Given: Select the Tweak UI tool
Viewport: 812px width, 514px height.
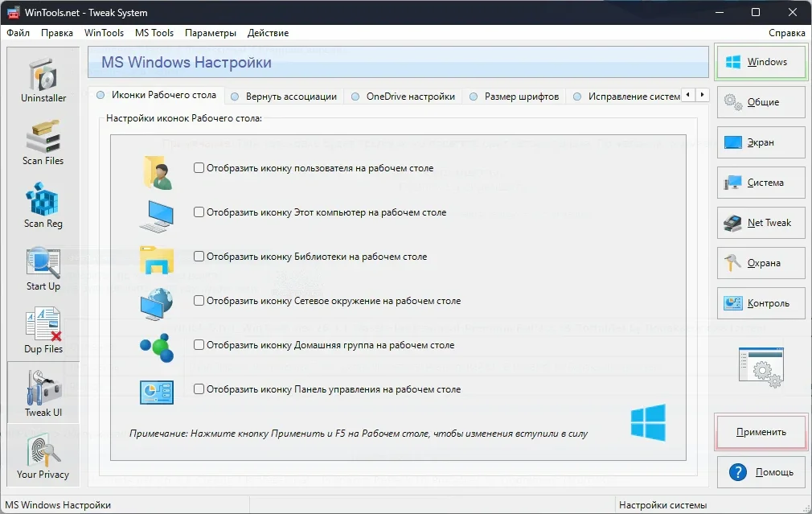Looking at the screenshot, I should coord(43,393).
